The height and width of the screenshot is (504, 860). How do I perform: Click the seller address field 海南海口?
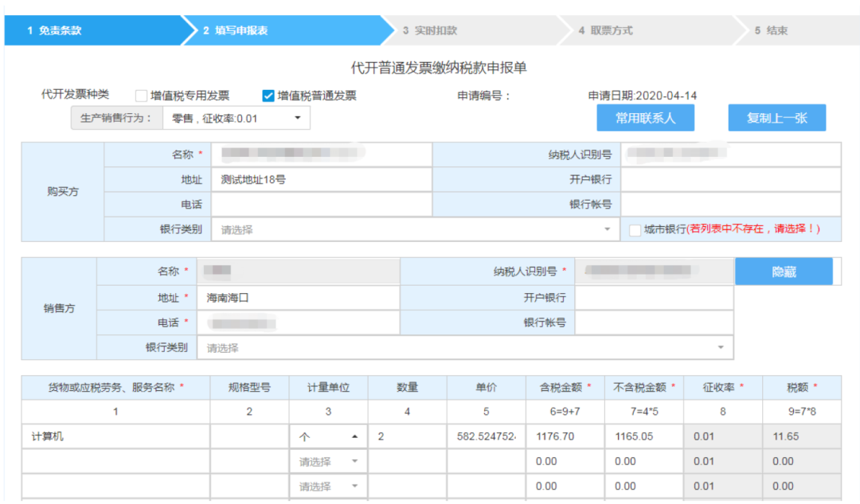tap(299, 298)
